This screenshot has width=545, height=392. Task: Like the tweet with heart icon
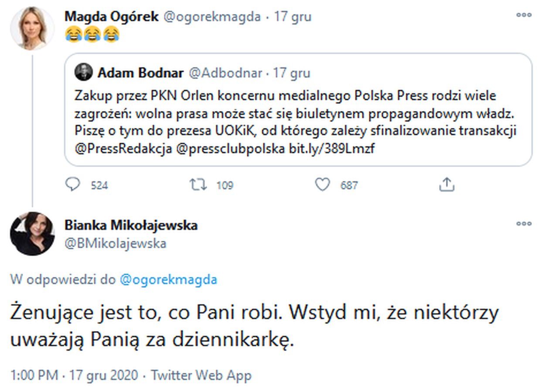coord(323,185)
